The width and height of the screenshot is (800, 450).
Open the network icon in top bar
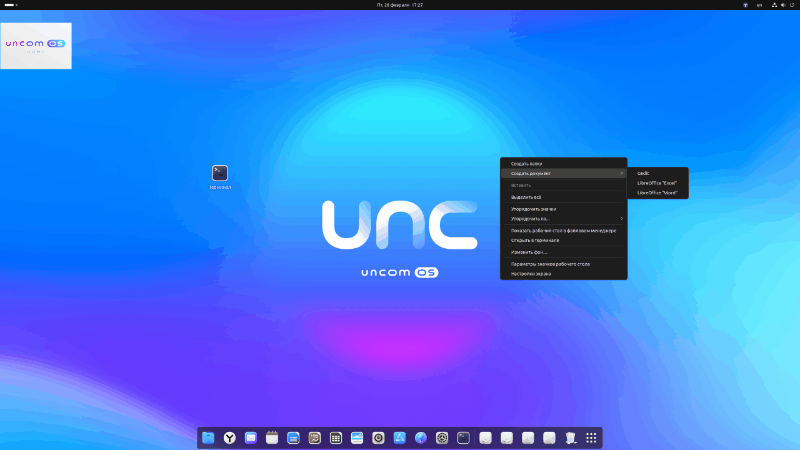pyautogui.click(x=774, y=5)
